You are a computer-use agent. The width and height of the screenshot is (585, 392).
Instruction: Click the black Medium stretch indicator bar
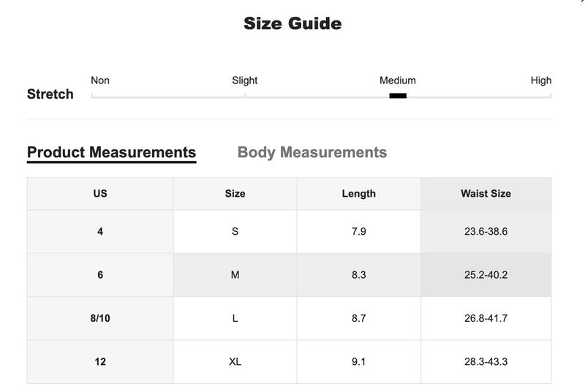(398, 96)
